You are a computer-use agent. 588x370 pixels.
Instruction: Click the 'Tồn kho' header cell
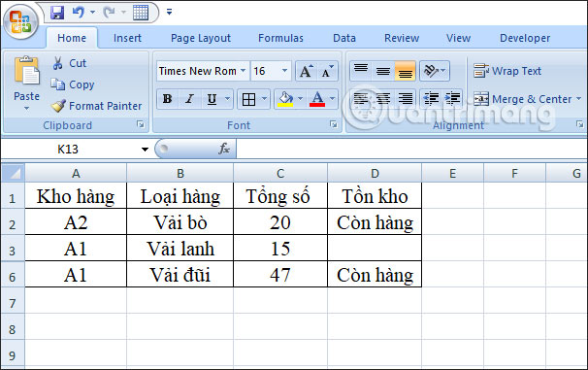coord(375,195)
